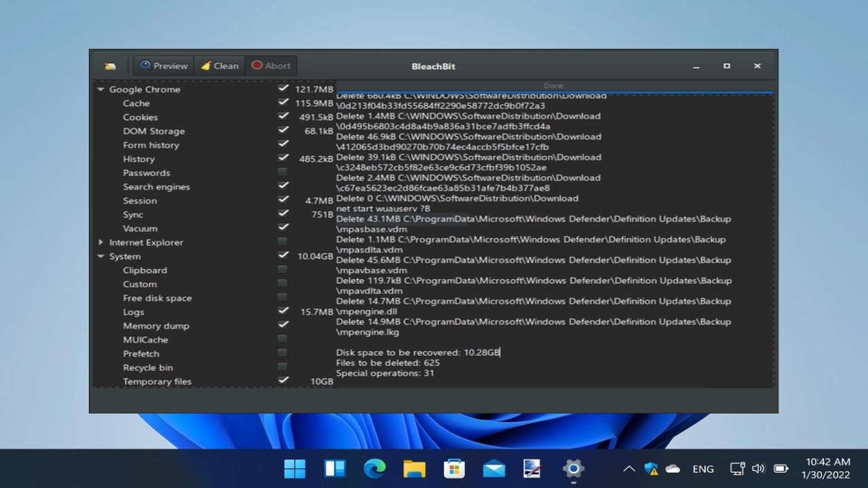Click the 'Special operations: 31' line
Image resolution: width=868 pixels, height=488 pixels.
coord(385,373)
